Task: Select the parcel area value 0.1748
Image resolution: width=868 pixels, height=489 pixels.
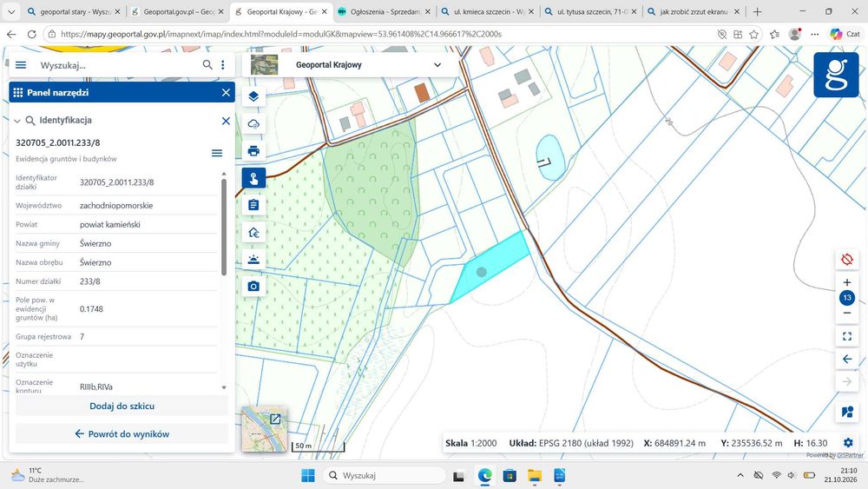Action: 91,309
